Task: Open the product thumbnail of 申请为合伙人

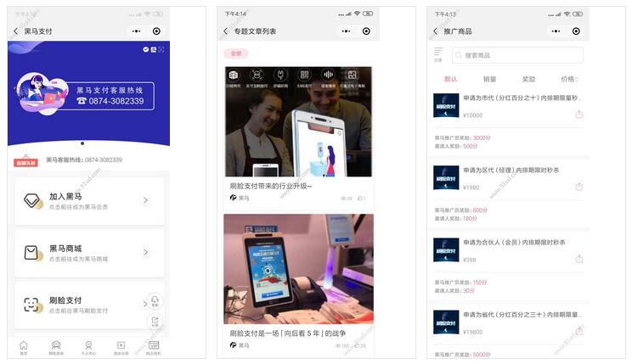Action: [x=446, y=249]
